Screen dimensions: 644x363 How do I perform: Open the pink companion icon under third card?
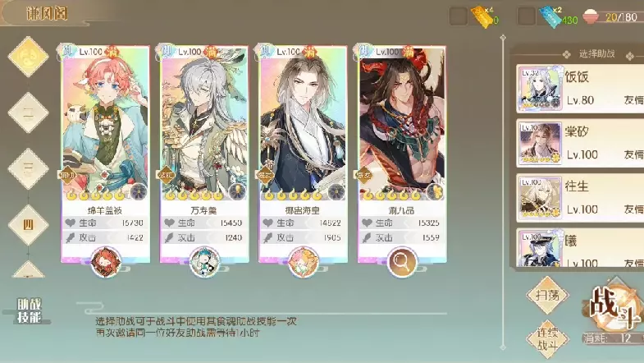303,262
